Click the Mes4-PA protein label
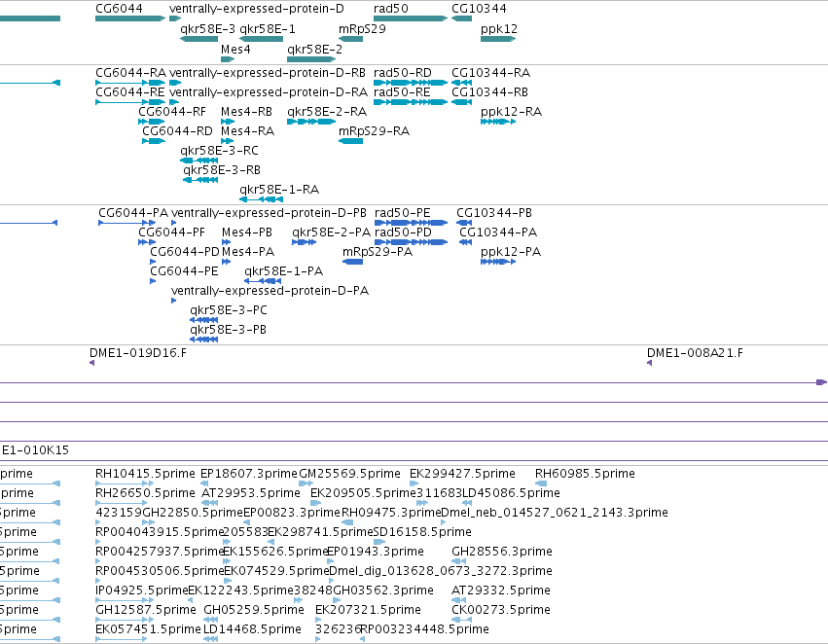Screen dimensions: 828x644 pos(248,252)
